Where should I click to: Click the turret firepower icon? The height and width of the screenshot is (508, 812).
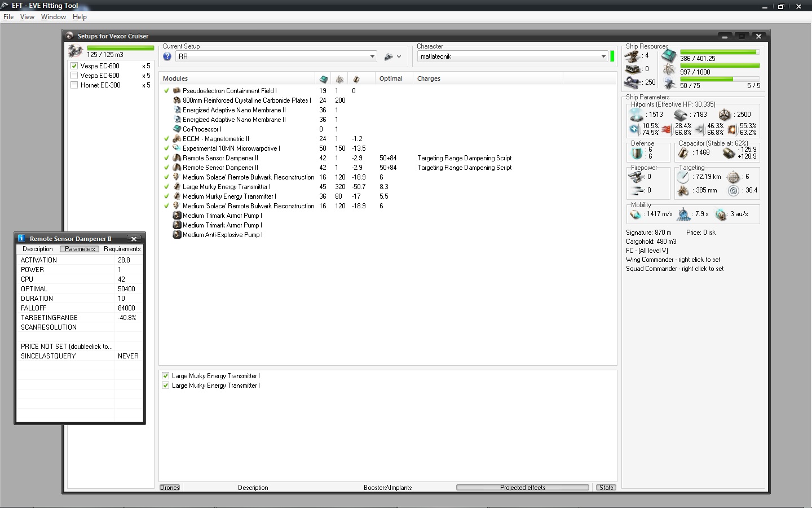pyautogui.click(x=637, y=177)
